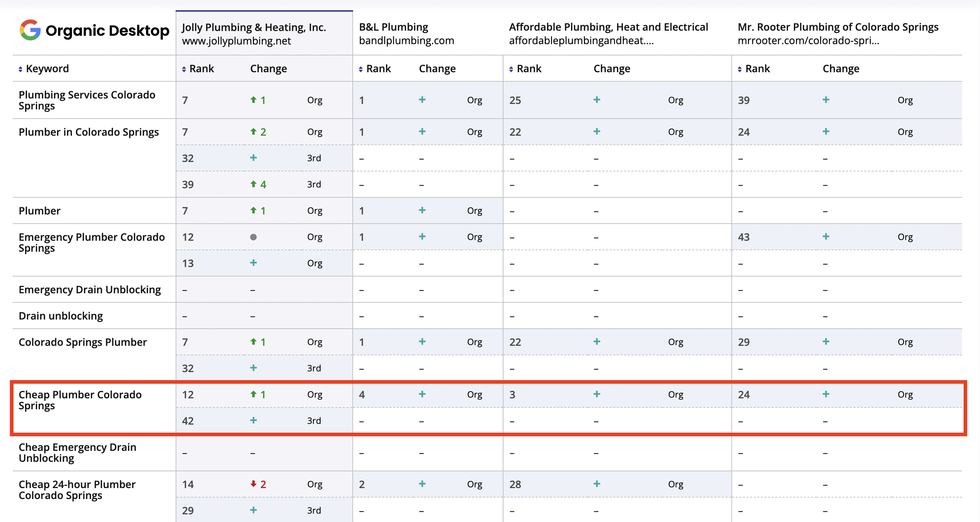Open B&L Plumbing bandlplumbing.com header

click(406, 34)
